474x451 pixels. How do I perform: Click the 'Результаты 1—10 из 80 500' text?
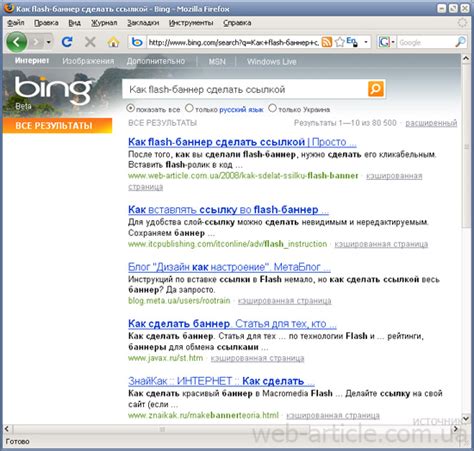coord(345,123)
